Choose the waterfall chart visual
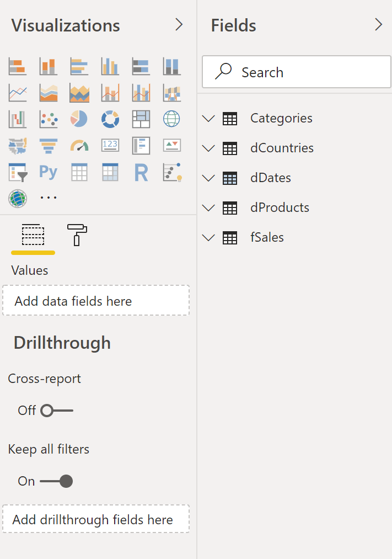Image resolution: width=392 pixels, height=559 pixels. click(17, 119)
